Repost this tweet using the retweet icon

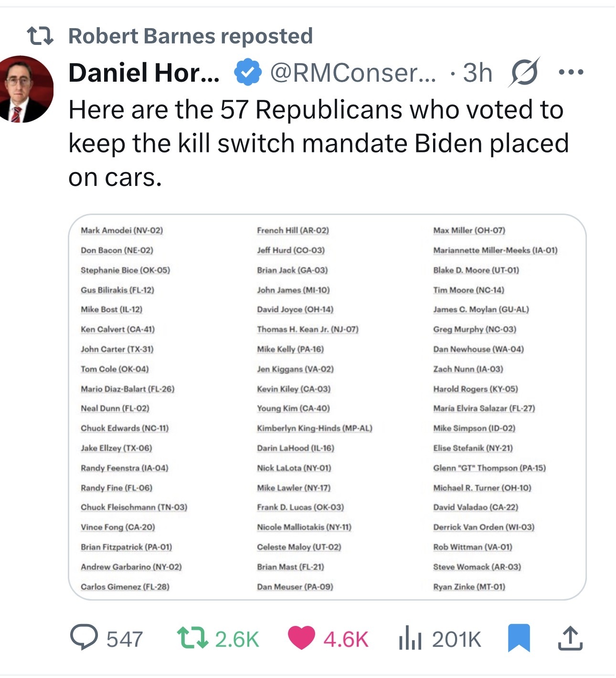tap(192, 638)
